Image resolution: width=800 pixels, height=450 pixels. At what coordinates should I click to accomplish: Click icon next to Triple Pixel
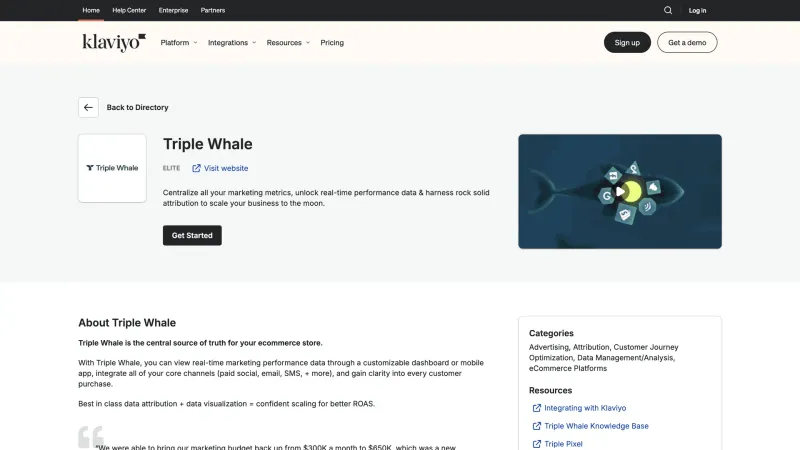pyautogui.click(x=537, y=444)
